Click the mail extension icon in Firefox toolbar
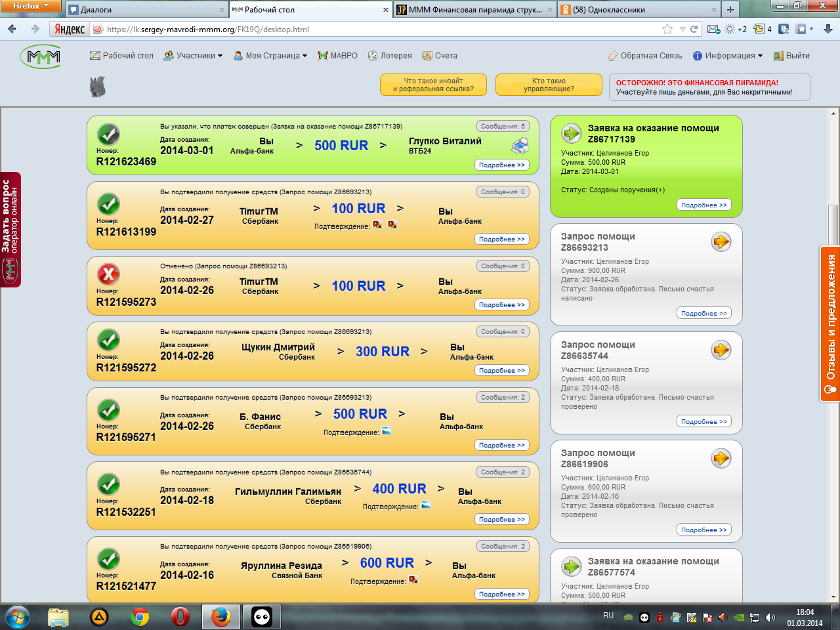This screenshot has width=840, height=630. pos(713,29)
